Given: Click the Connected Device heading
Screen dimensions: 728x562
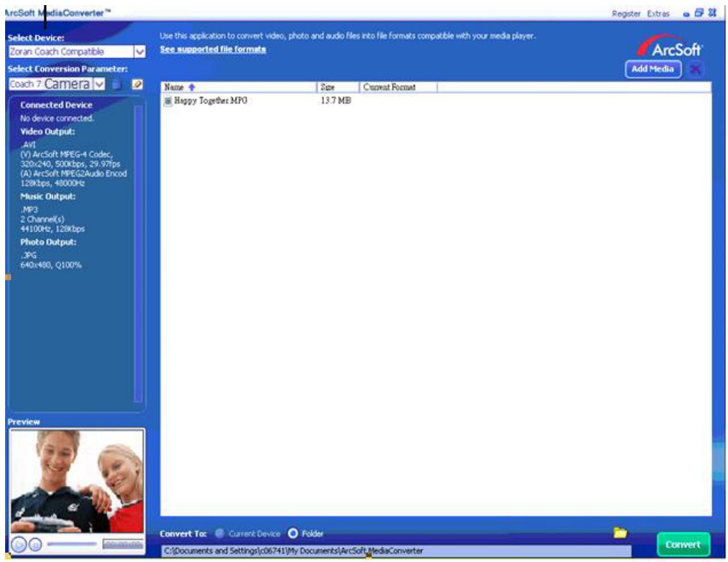Looking at the screenshot, I should click(x=56, y=105).
